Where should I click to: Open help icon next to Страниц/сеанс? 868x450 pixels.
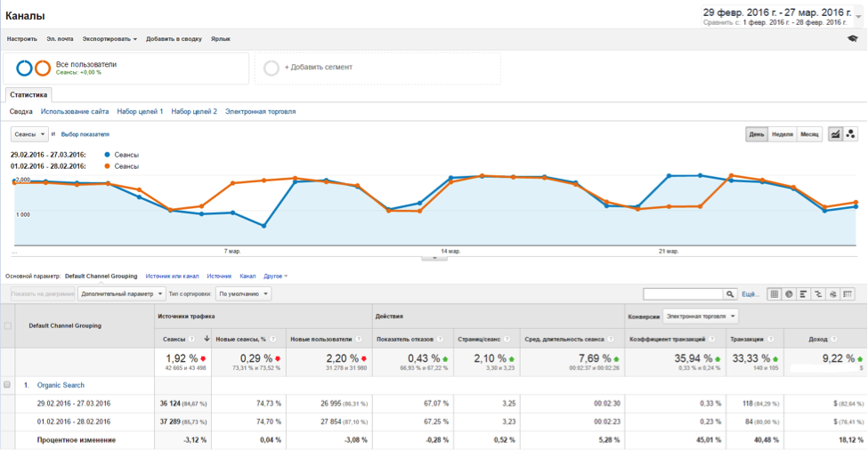click(x=507, y=339)
